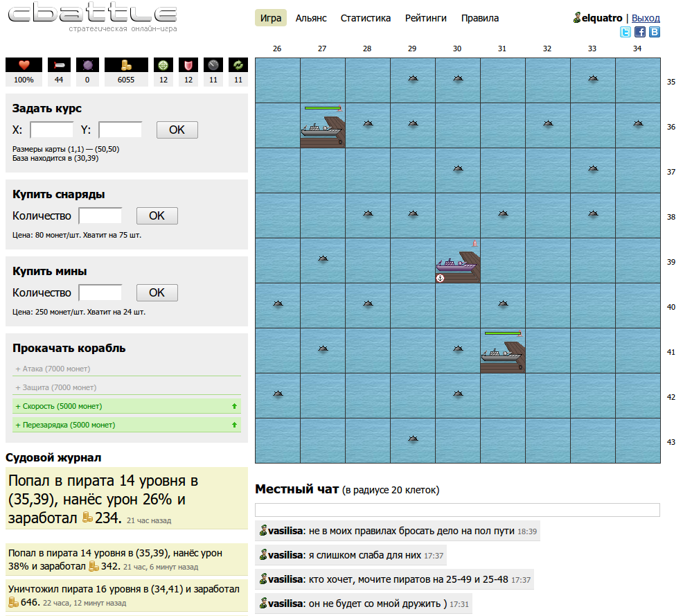Upgrade Скорость for 5000 монет
Screen dimensions: 692x616
click(127, 406)
